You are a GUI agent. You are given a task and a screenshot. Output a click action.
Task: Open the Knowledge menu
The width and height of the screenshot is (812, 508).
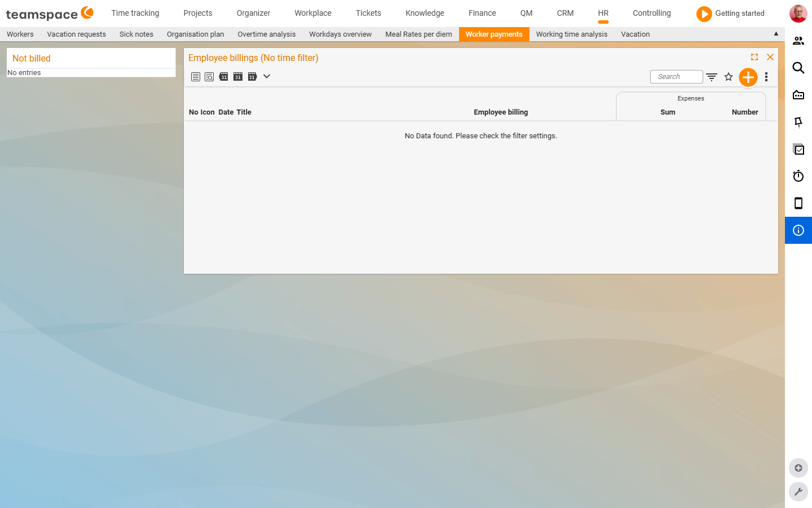click(425, 13)
